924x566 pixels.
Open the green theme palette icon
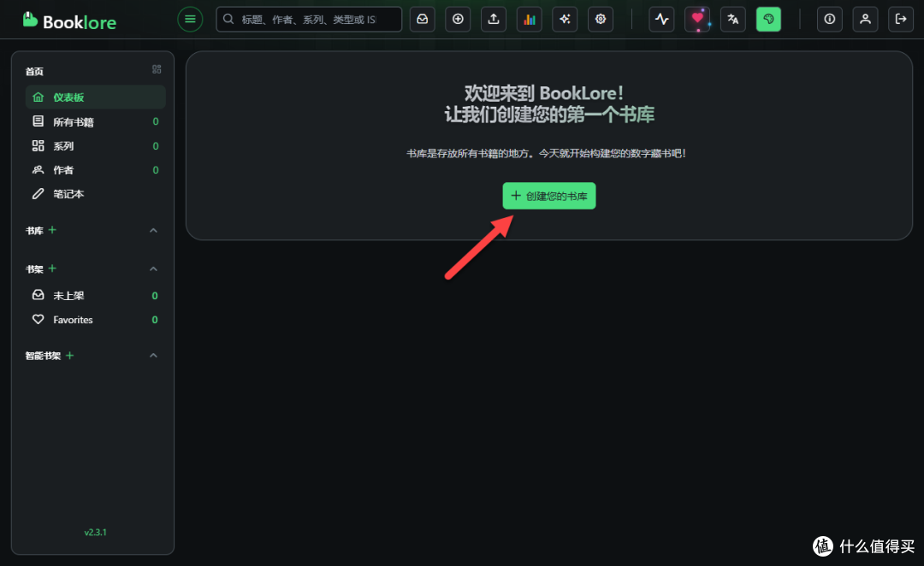(x=768, y=20)
